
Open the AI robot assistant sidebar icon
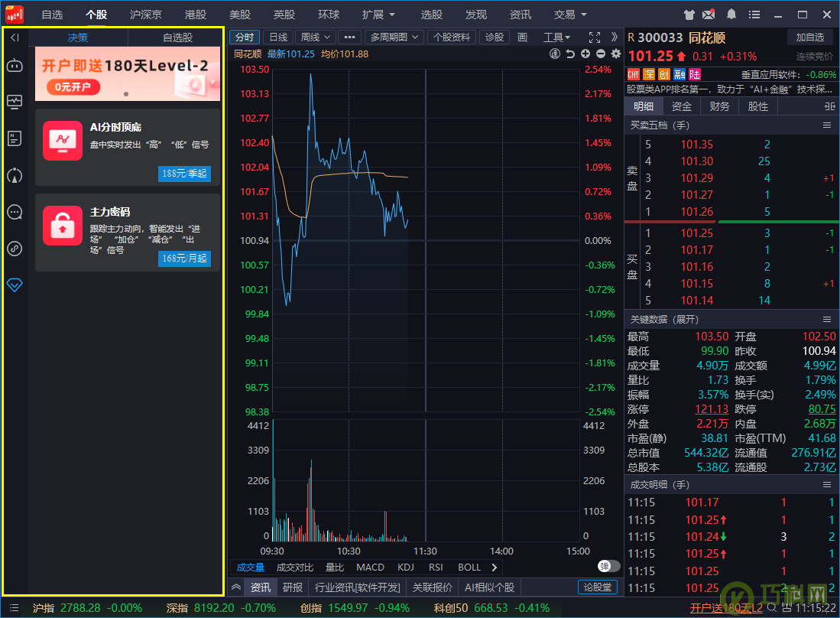pos(15,65)
